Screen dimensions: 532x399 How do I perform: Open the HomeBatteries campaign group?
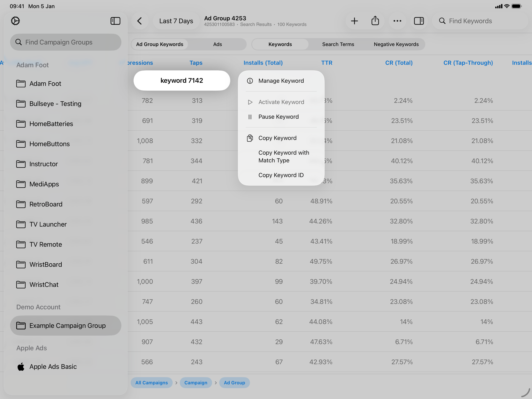click(x=51, y=124)
